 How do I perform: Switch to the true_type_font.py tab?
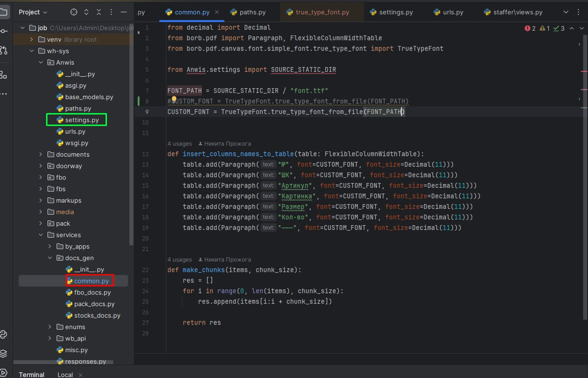point(323,12)
